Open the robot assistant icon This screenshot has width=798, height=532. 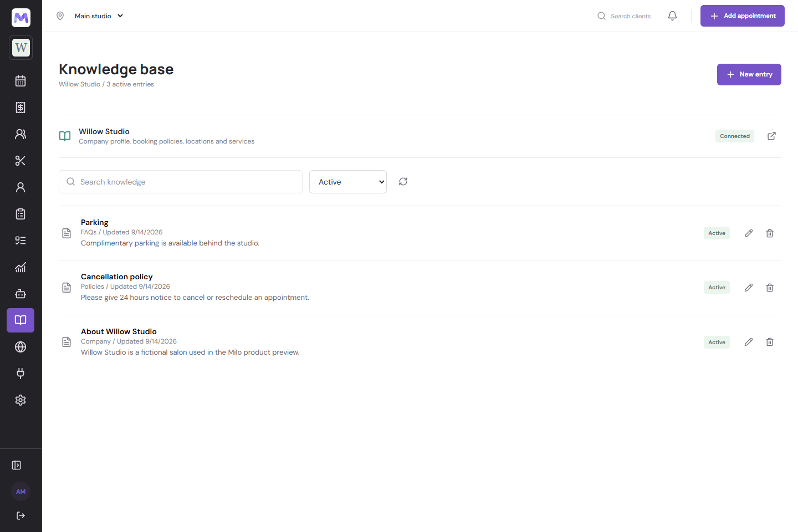coord(21,294)
